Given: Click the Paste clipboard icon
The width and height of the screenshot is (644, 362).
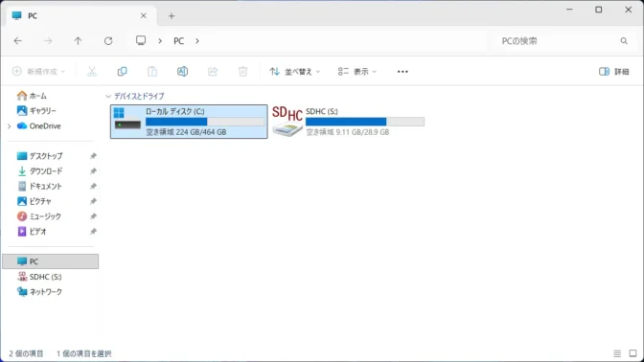Looking at the screenshot, I should pos(152,72).
